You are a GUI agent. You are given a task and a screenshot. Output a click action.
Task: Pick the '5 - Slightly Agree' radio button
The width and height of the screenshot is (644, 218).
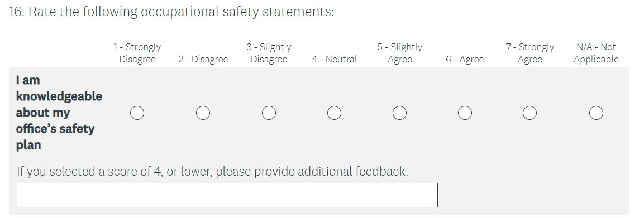click(399, 113)
